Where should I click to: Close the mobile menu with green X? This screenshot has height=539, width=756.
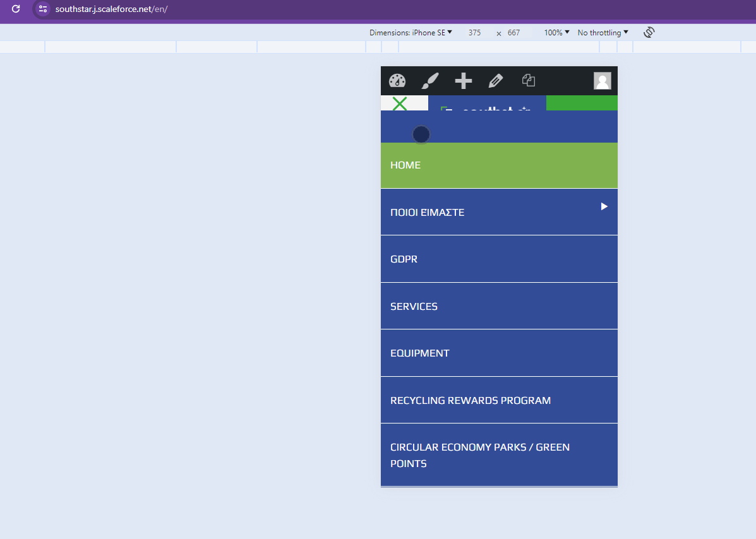point(400,103)
